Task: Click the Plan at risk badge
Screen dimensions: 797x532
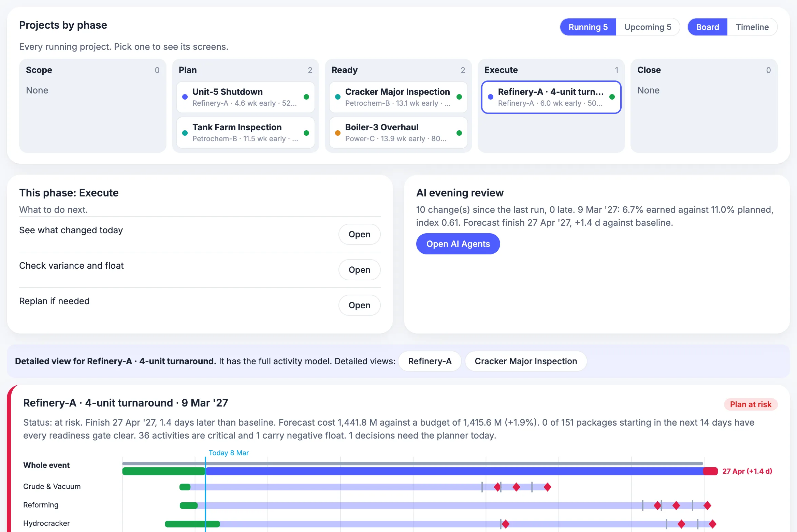Action: pyautogui.click(x=751, y=404)
